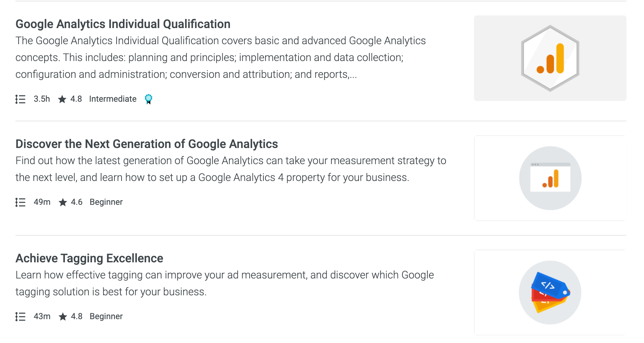Click the star icon next to 4.6 rating
This screenshot has width=644, height=343.
coord(63,202)
